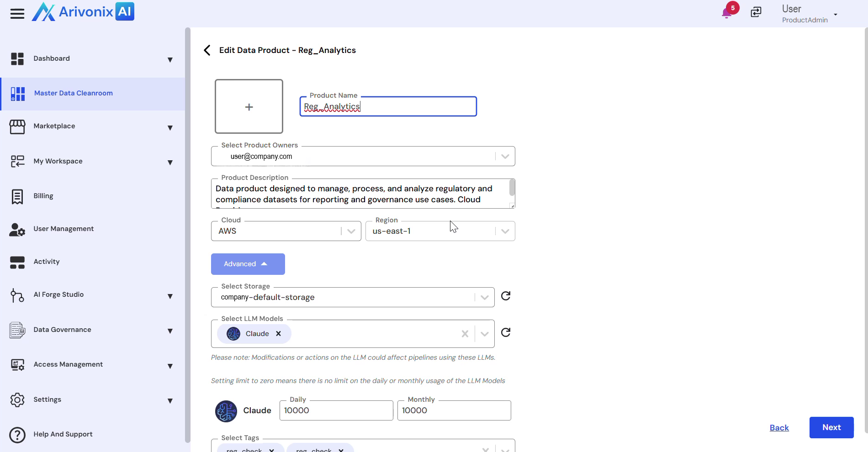Remove the Claude chip from LLM Models

278,334
